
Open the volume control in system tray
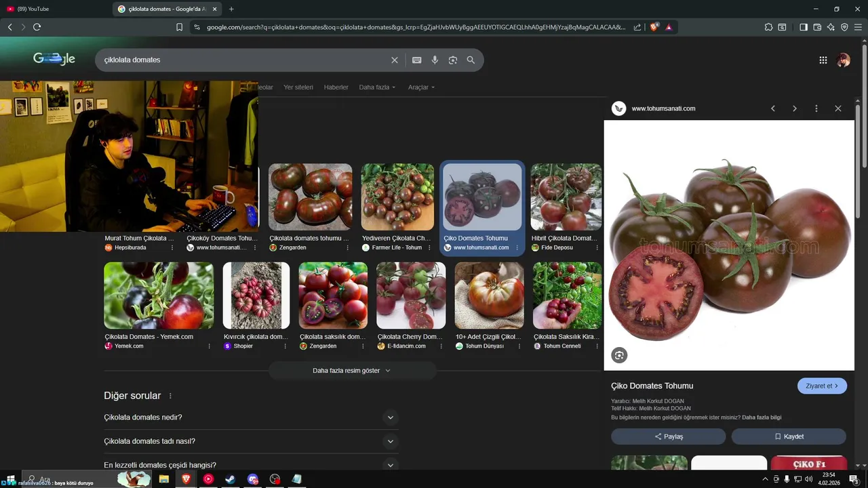(808, 479)
